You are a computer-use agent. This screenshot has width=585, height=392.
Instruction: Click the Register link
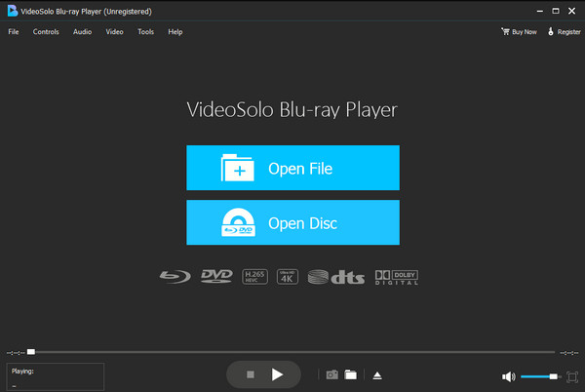pyautogui.click(x=565, y=32)
